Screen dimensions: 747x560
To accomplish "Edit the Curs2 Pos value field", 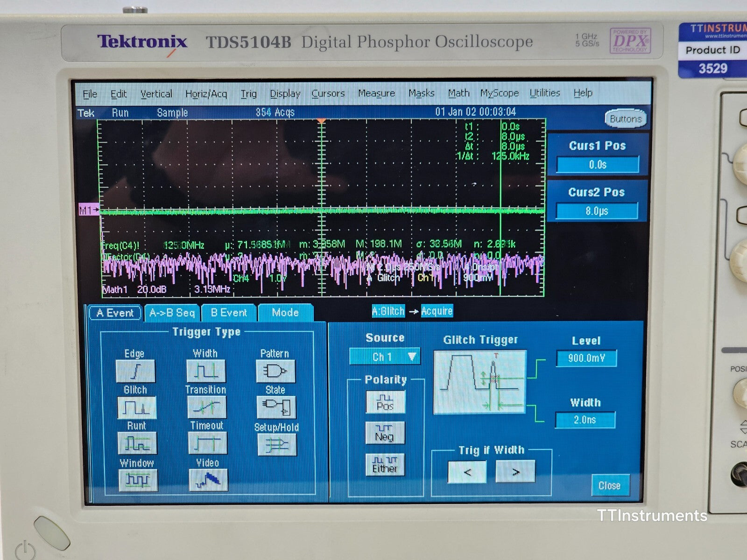I will pos(597,210).
